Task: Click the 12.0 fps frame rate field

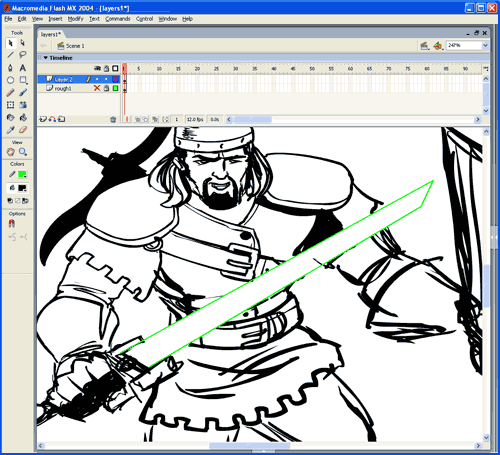Action: click(195, 119)
